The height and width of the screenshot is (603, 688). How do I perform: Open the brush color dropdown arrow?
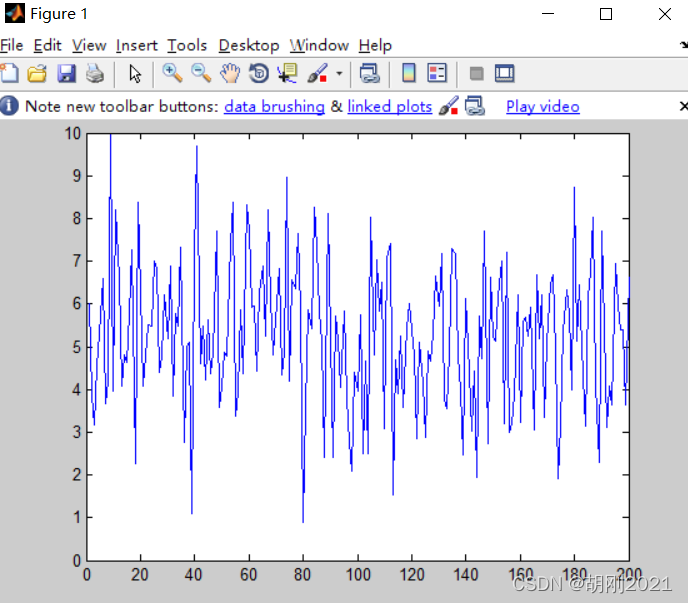(x=339, y=74)
